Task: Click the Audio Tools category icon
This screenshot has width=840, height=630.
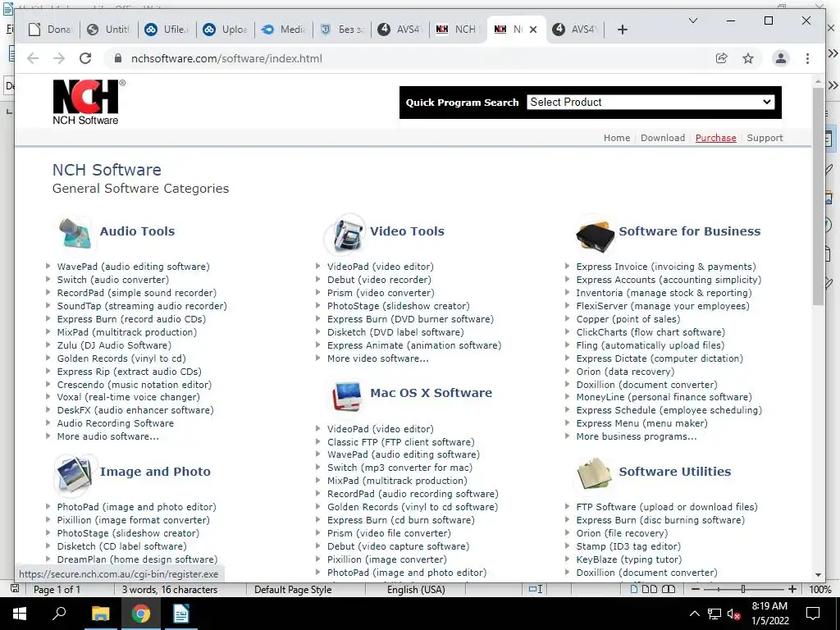Action: tap(75, 234)
